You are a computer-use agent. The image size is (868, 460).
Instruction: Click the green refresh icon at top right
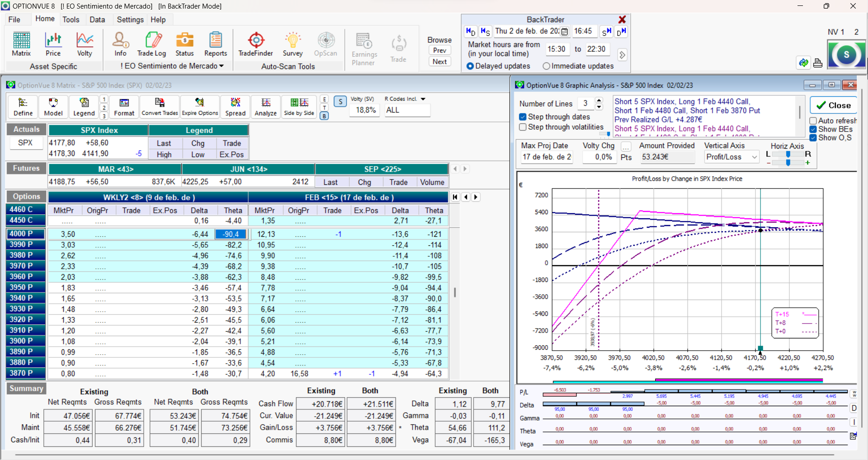pyautogui.click(x=803, y=63)
